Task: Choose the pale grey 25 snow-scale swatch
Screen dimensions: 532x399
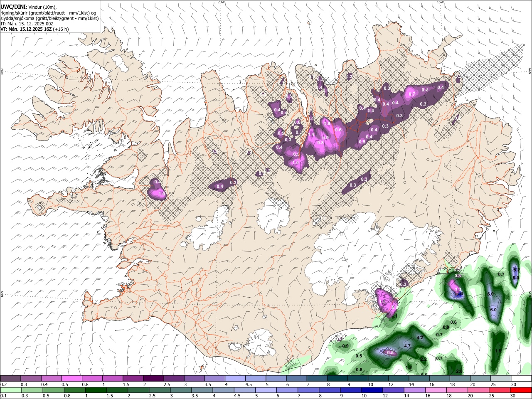Action: pyautogui.click(x=501, y=379)
